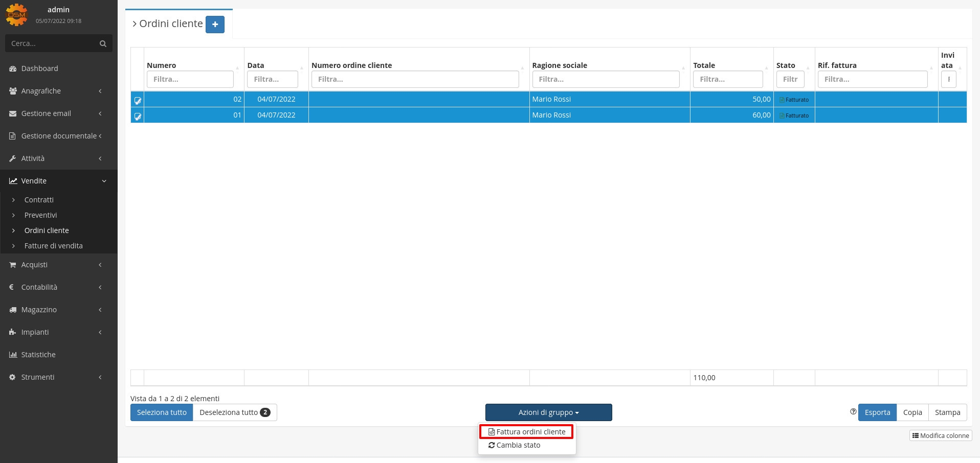Click the Strumenti gear icon in sidebar

tap(13, 377)
